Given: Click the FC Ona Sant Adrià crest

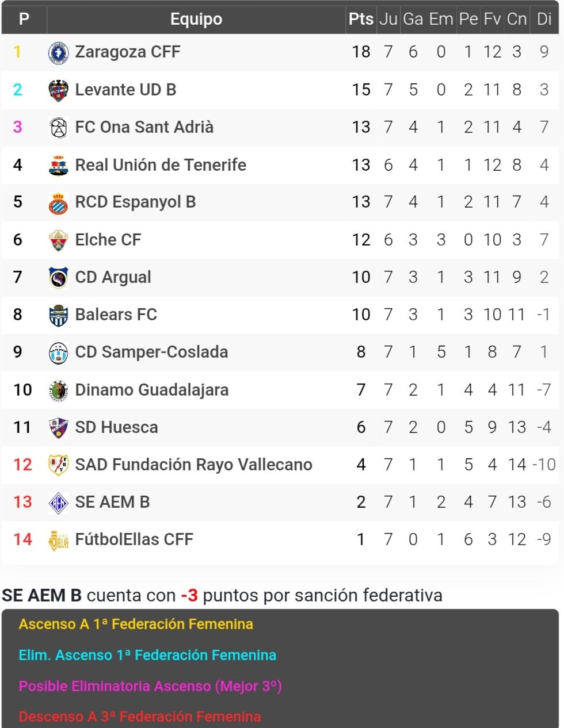Looking at the screenshot, I should click(58, 128).
